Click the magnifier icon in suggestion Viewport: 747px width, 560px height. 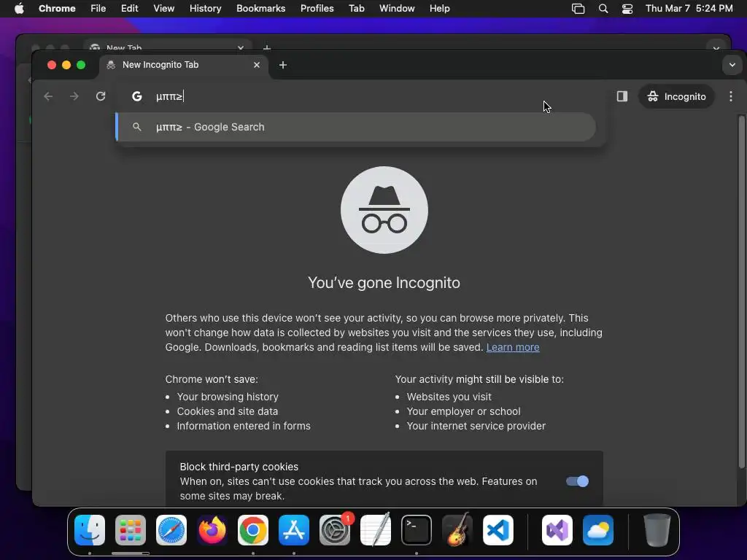[x=136, y=127]
